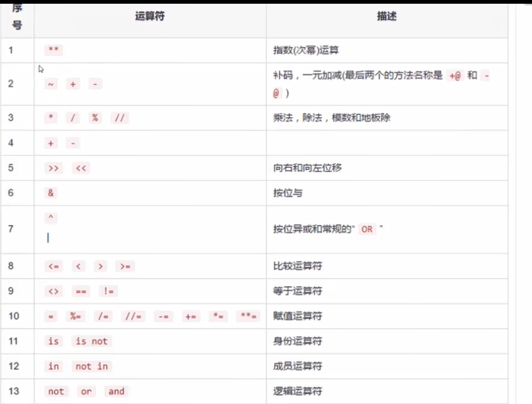Click the 逻辑运算符 description
The width and height of the screenshot is (532, 404).
coord(298,391)
